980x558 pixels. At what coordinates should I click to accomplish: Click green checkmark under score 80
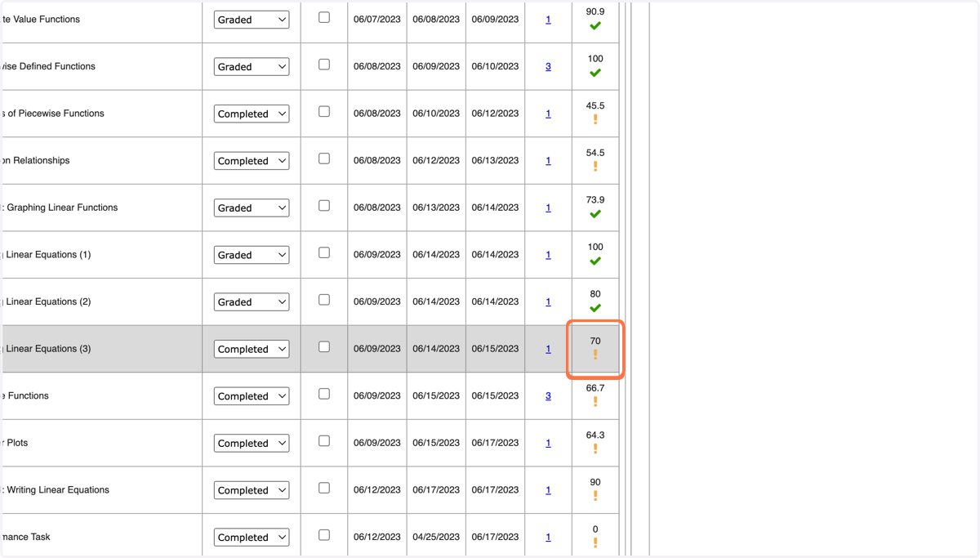click(x=595, y=308)
